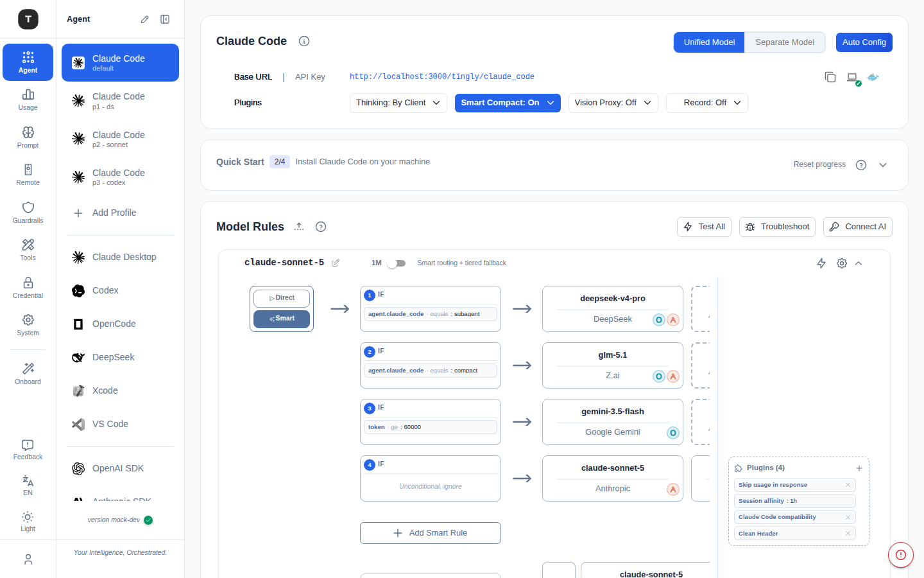Click Add Profile

point(120,213)
